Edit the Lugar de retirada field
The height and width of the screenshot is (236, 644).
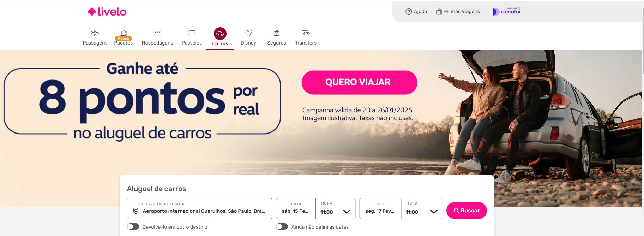[200, 208]
